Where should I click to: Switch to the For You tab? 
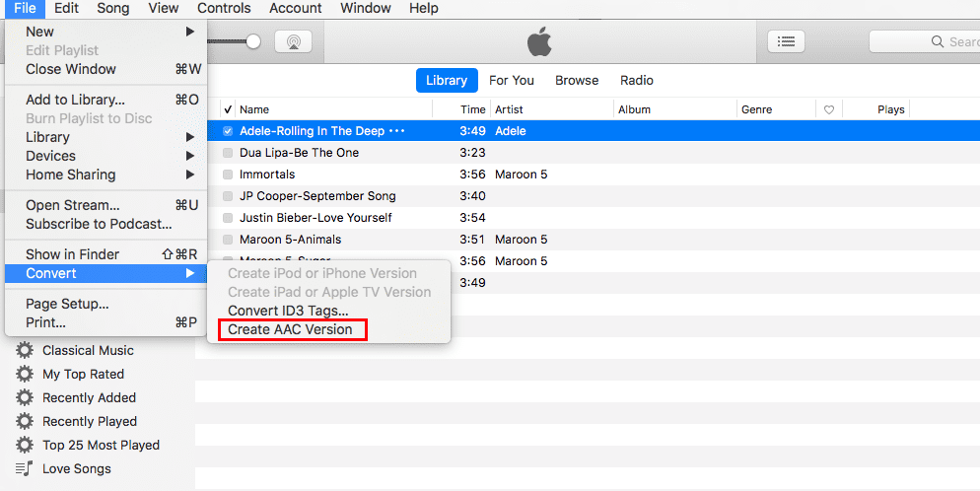tap(512, 81)
